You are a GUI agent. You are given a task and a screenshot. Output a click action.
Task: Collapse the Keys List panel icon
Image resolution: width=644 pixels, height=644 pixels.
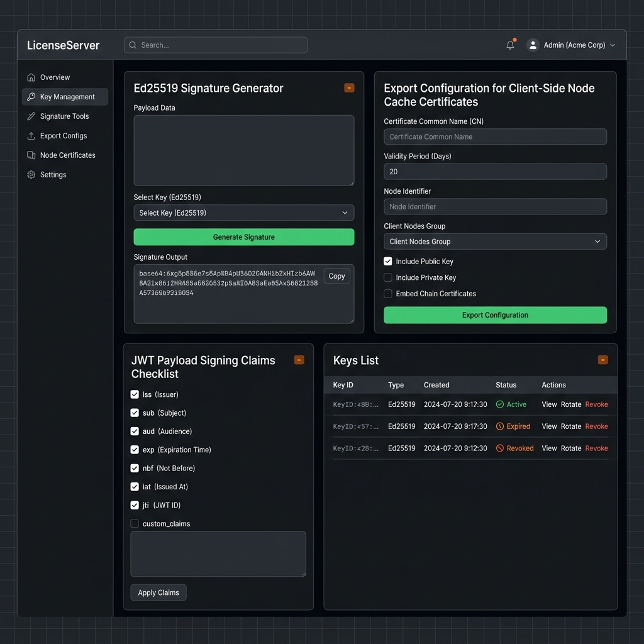pos(602,360)
